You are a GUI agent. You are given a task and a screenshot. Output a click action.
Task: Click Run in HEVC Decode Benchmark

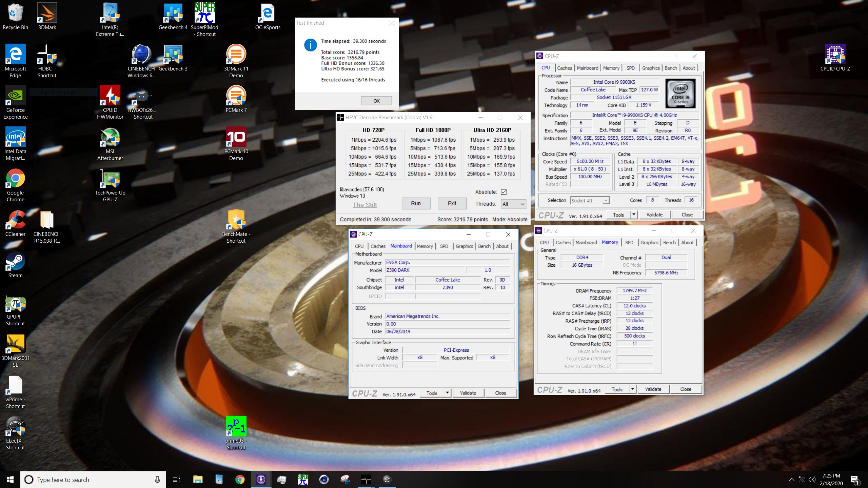point(416,203)
